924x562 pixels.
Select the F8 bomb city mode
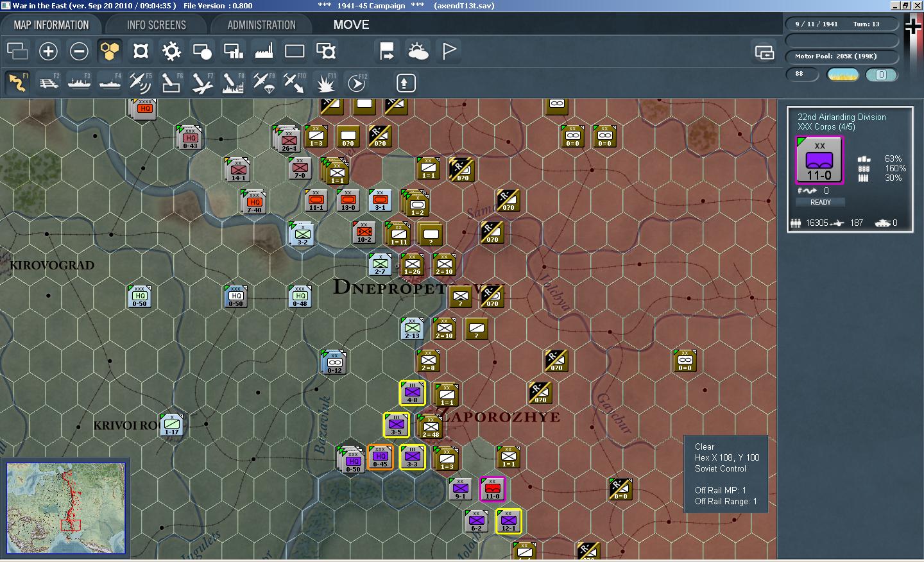[x=233, y=83]
